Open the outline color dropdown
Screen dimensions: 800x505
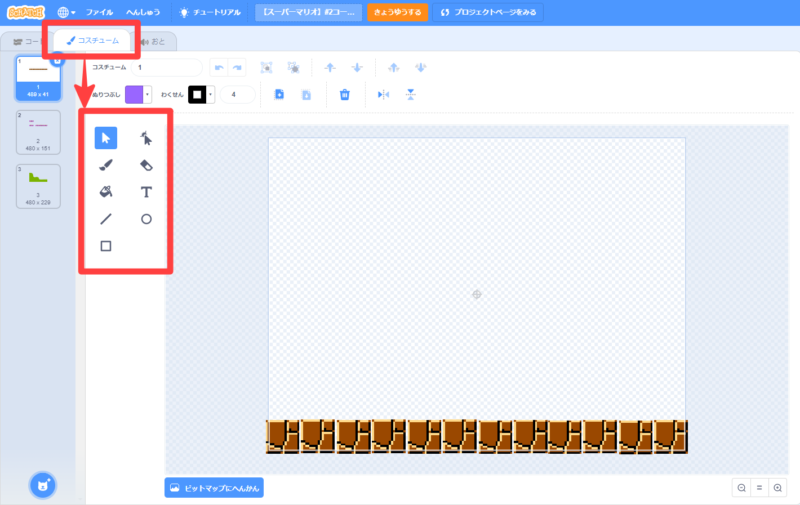(211, 94)
